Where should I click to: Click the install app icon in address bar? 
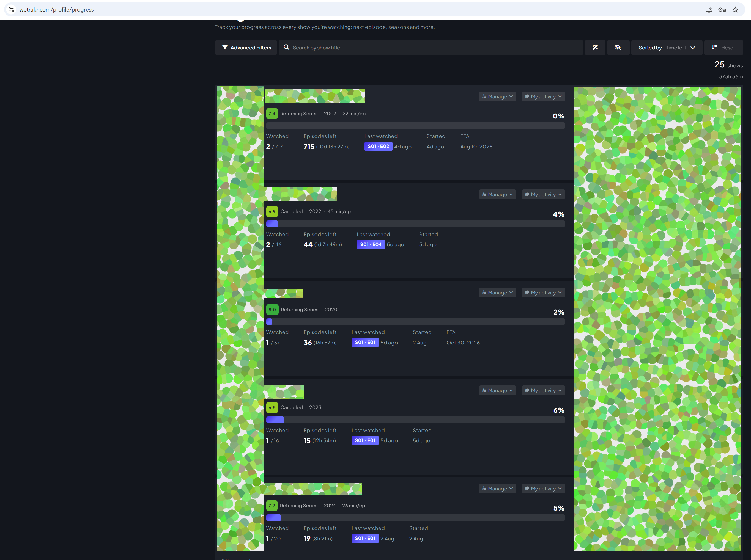point(709,10)
